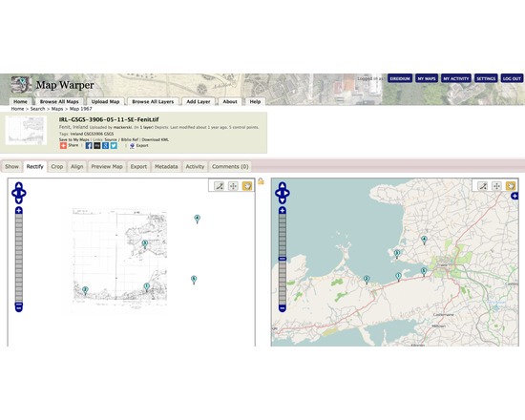Open Add Layer navigation tab
This screenshot has width=525, height=420.
click(199, 101)
